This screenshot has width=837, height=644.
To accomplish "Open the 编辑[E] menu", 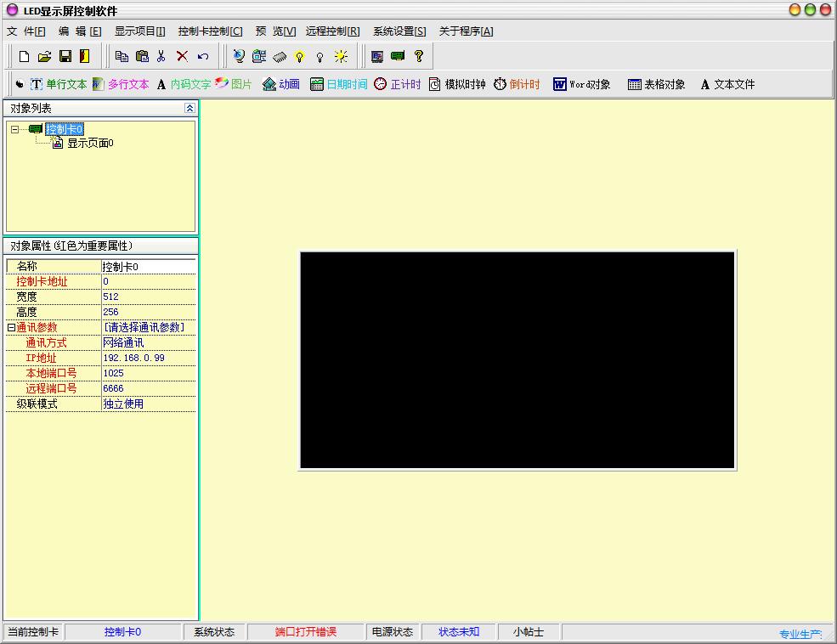I will pyautogui.click(x=80, y=31).
